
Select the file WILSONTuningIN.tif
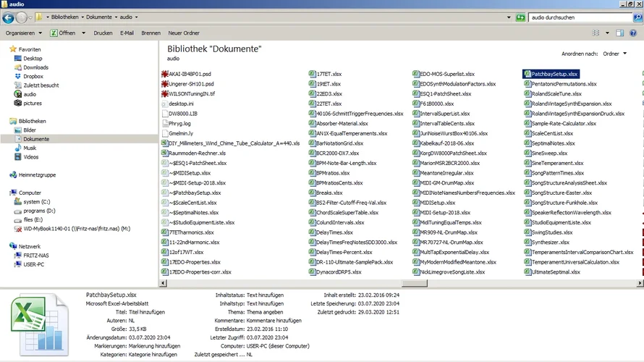coord(188,93)
